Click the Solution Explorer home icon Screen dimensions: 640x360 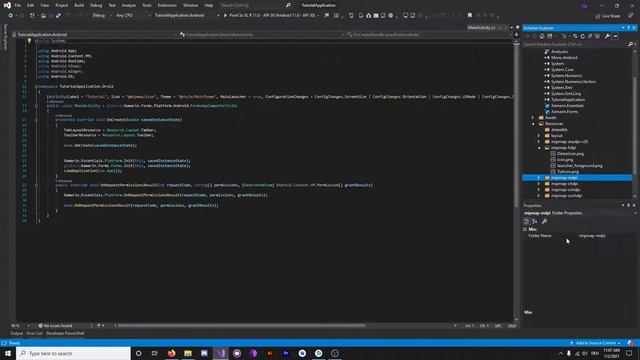tap(542, 36)
